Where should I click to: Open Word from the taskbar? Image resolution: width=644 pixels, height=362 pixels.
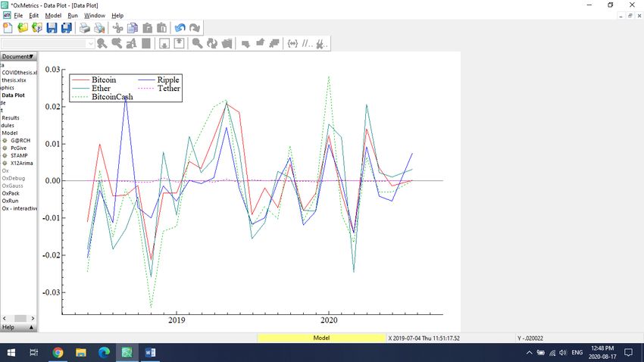(x=150, y=353)
